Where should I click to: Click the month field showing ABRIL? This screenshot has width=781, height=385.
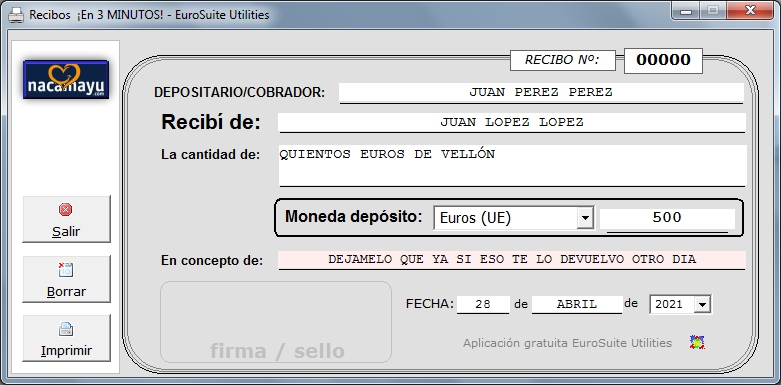click(577, 304)
